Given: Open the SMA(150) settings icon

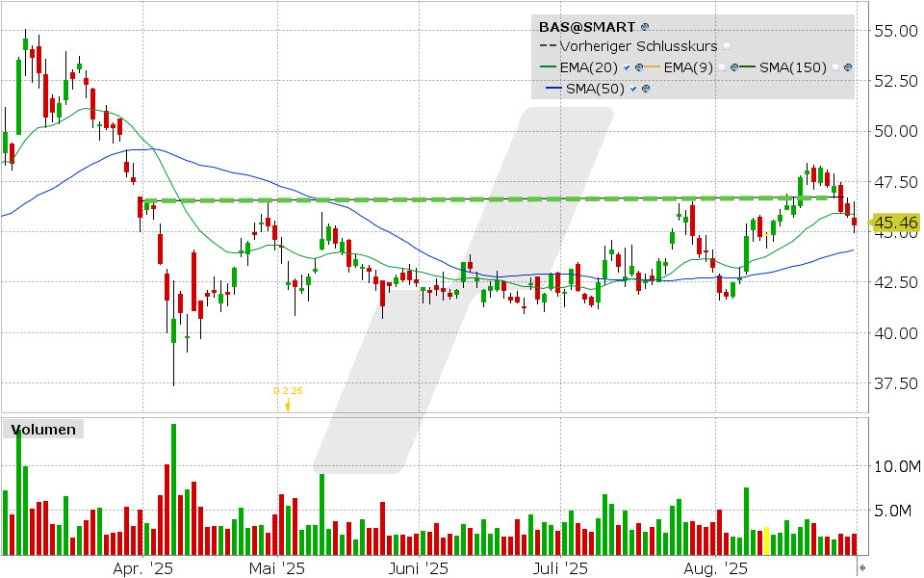Looking at the screenshot, I should (x=848, y=67).
